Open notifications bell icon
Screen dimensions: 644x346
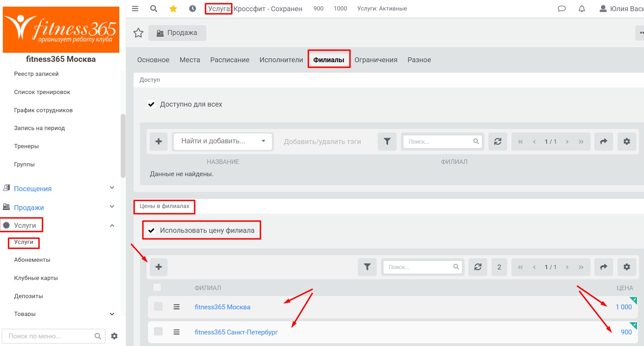[x=582, y=9]
